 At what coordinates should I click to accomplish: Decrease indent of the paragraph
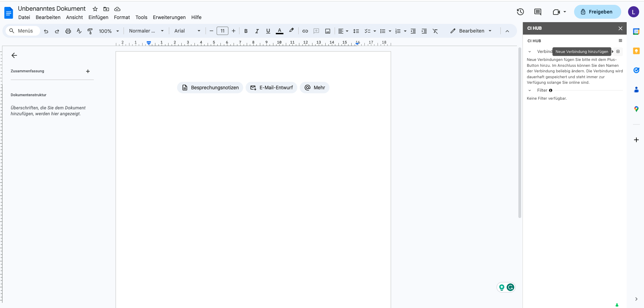click(413, 31)
